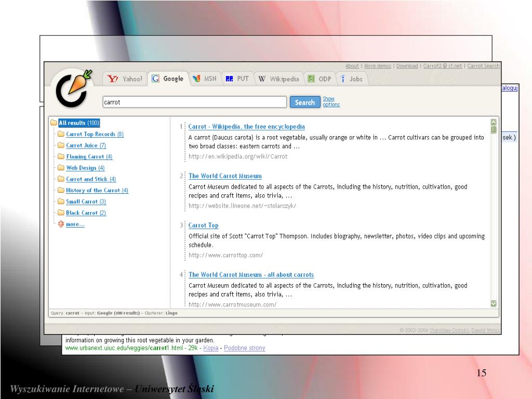This screenshot has height=399, width=532.
Task: Open the Carrot - Wikipedia result link
Action: [x=247, y=127]
